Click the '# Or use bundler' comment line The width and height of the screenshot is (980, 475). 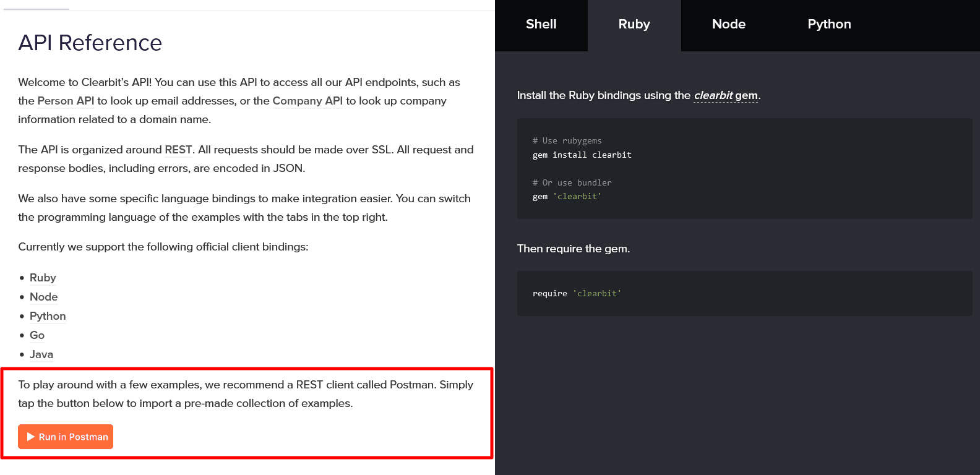tap(572, 182)
